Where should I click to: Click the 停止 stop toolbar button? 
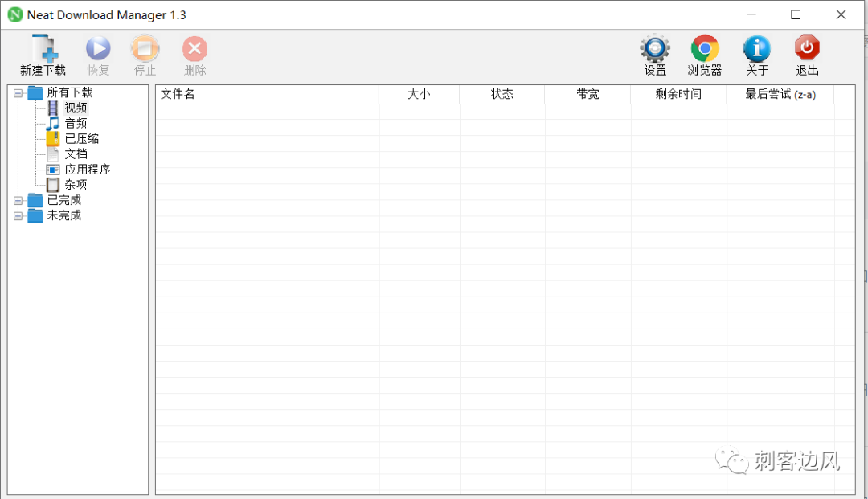145,55
